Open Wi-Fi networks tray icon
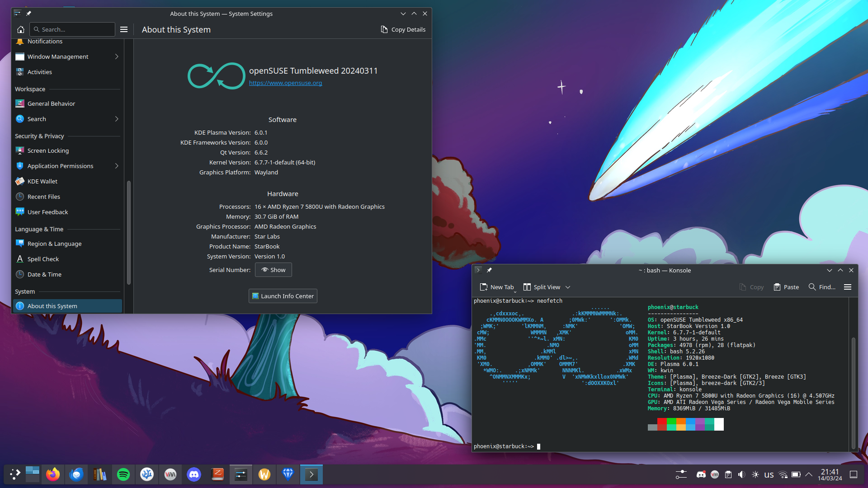Viewport: 868px width, 488px height. pos(783,474)
